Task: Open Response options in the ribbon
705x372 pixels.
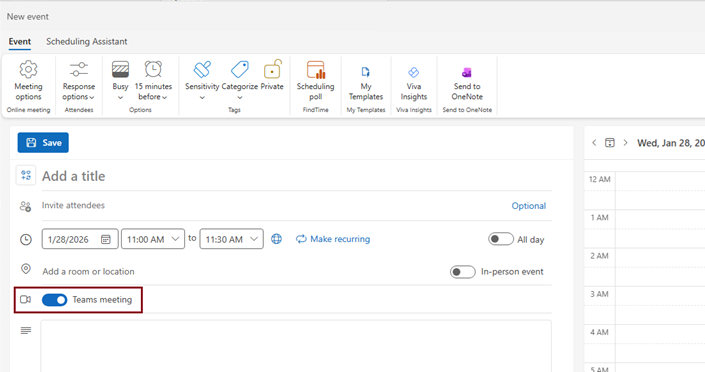Action: point(79,82)
